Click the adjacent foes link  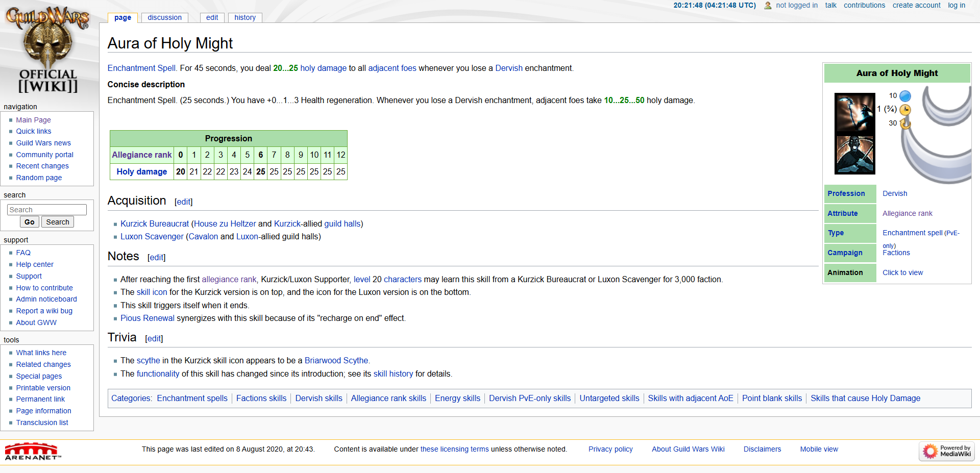point(392,68)
